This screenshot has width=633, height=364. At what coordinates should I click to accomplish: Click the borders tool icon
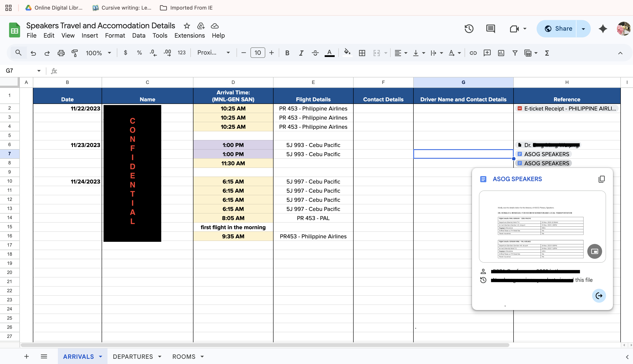point(362,53)
